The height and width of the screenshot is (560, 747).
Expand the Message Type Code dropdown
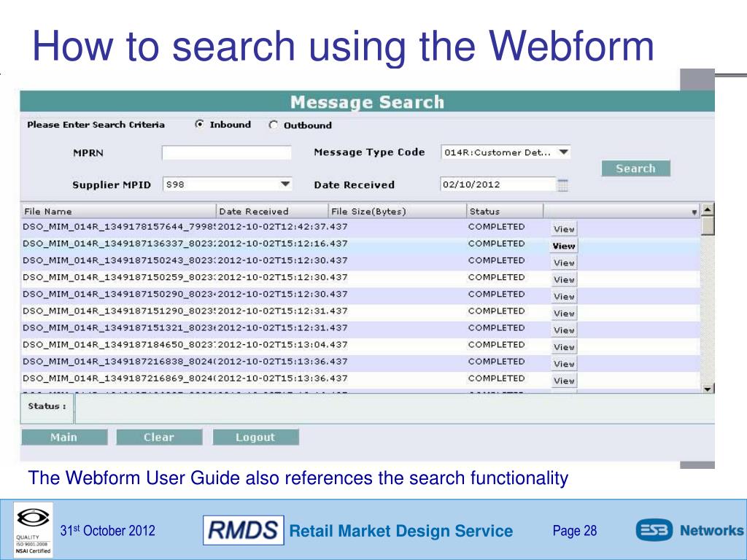pyautogui.click(x=563, y=152)
